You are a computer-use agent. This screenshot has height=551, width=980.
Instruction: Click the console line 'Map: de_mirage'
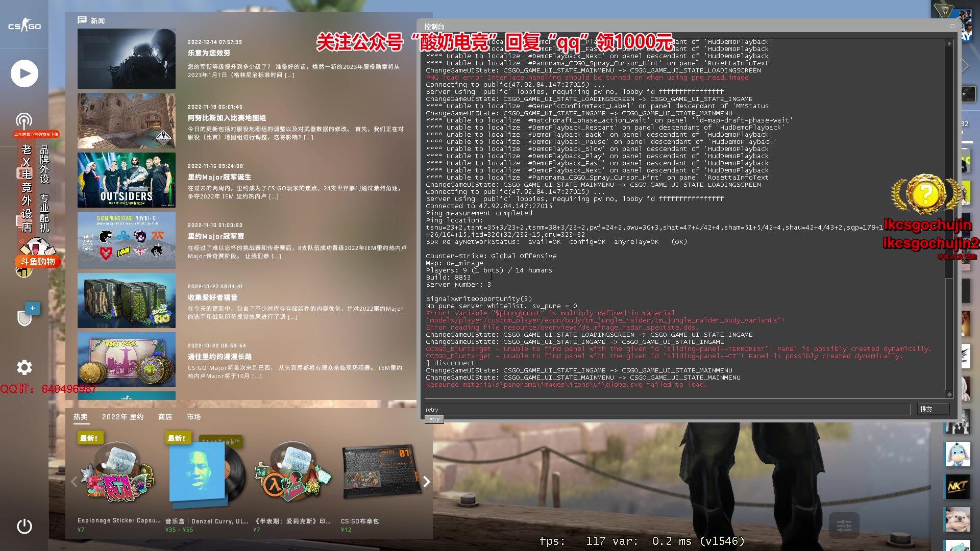click(454, 263)
